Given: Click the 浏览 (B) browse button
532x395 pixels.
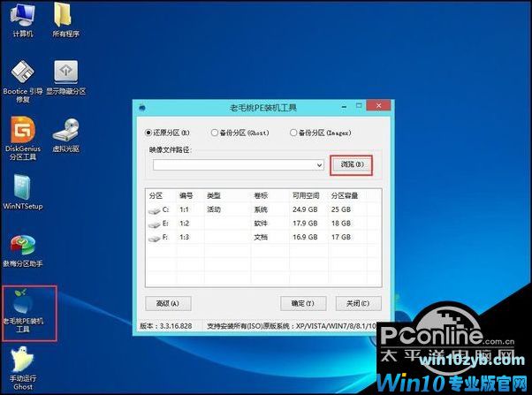Looking at the screenshot, I should coord(352,164).
